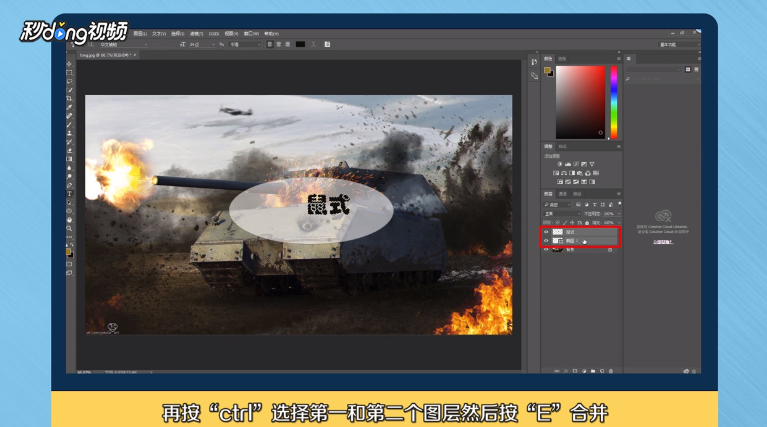This screenshot has width=767, height=427.
Task: Click the Color Balance adjustment icon
Action: [564, 173]
